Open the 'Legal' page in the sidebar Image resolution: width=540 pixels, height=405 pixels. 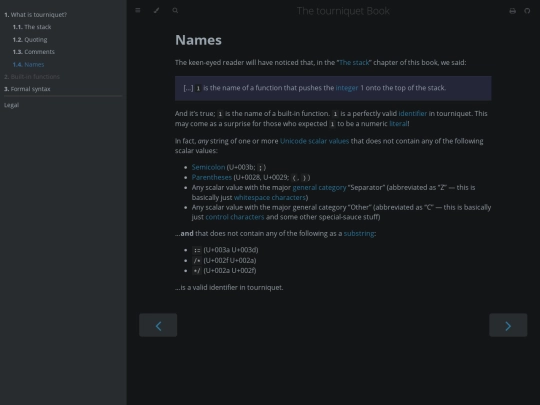(x=11, y=105)
